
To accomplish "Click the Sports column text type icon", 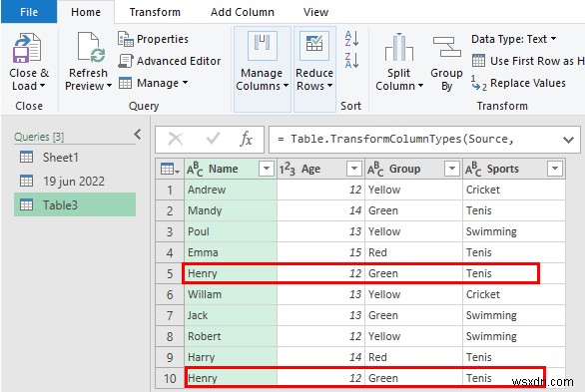I will tap(473, 170).
